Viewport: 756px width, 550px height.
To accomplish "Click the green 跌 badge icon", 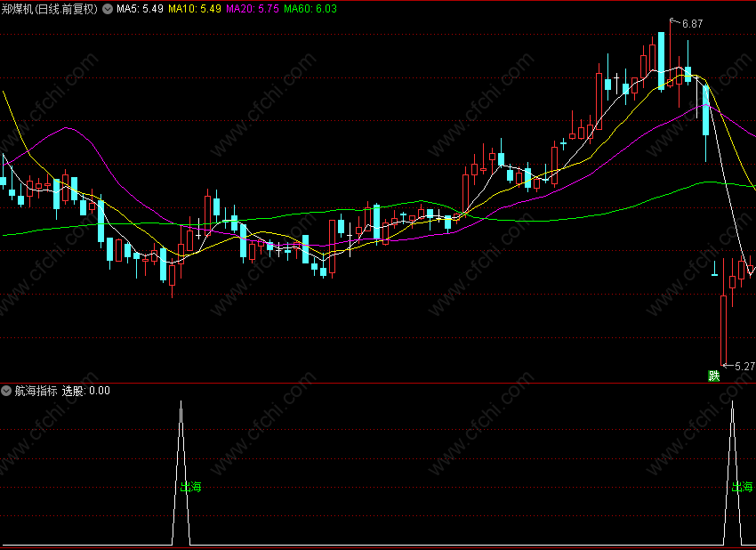I will click(714, 376).
